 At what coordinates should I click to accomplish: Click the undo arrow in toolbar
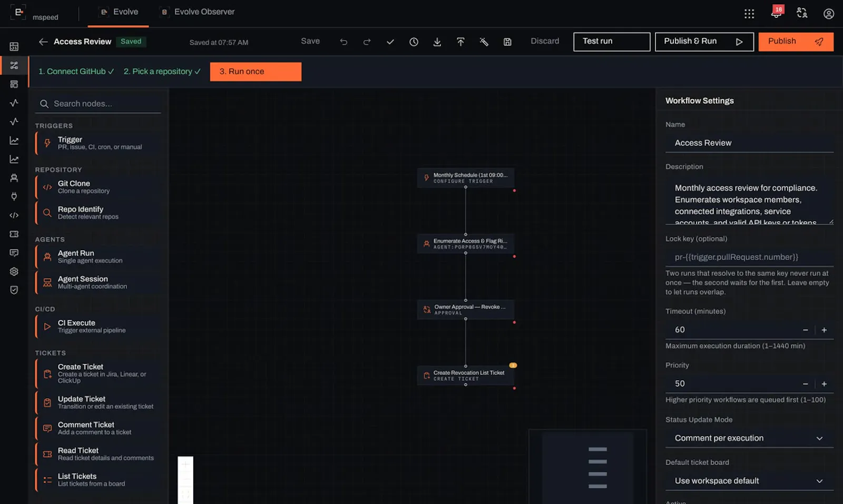[x=344, y=42]
